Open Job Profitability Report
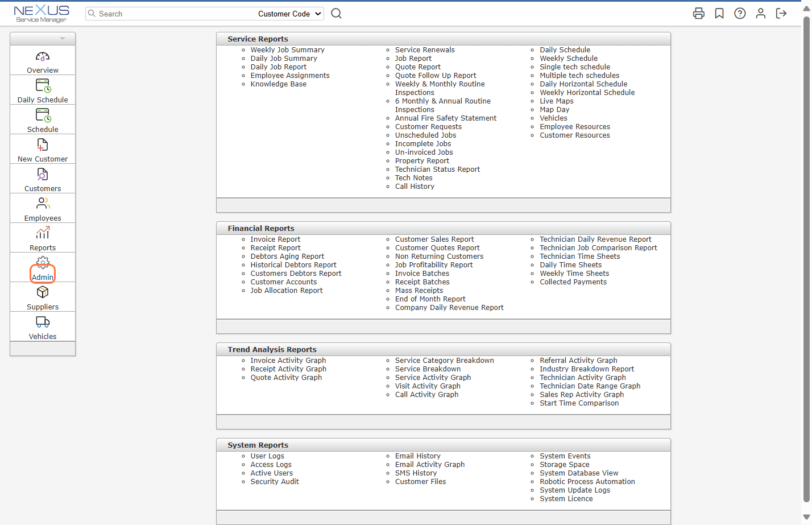Screen dimensions: 812x525 [434, 265]
